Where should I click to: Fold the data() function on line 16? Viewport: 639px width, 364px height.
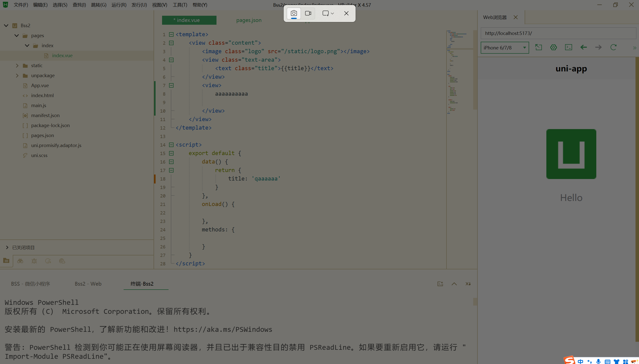tap(171, 162)
